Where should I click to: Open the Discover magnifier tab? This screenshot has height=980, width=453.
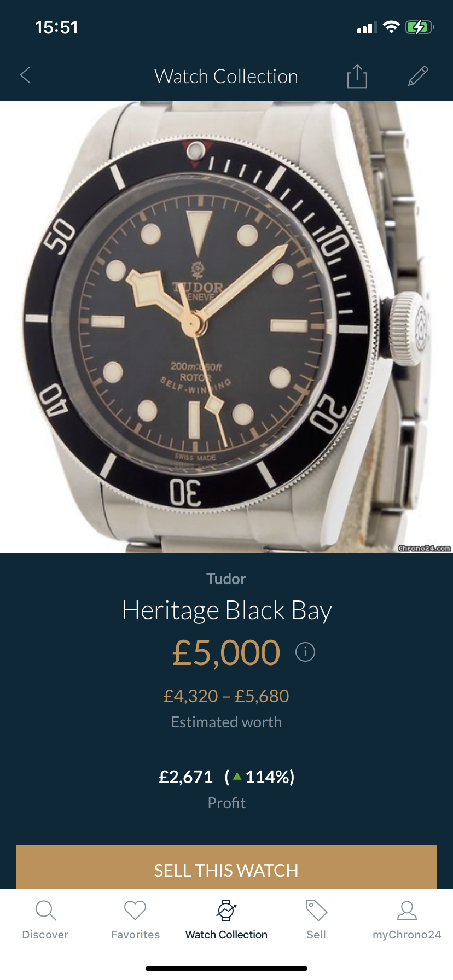pos(45,920)
